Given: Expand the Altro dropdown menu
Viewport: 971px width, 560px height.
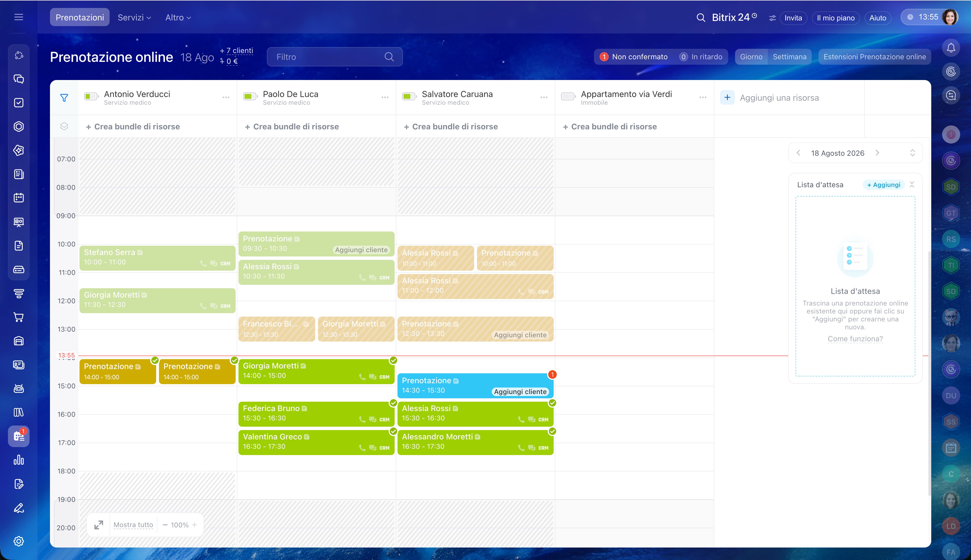Looking at the screenshot, I should [178, 17].
